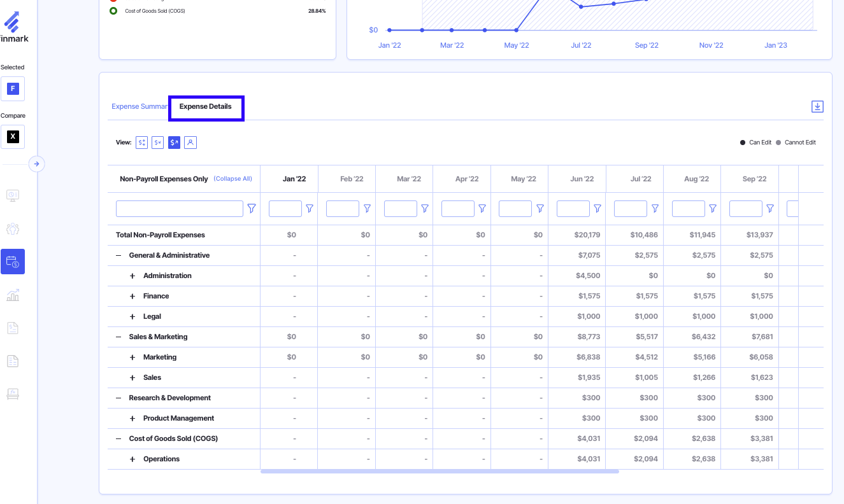844x504 pixels.
Task: Click the filter icon beside name search box
Action: pos(252,209)
